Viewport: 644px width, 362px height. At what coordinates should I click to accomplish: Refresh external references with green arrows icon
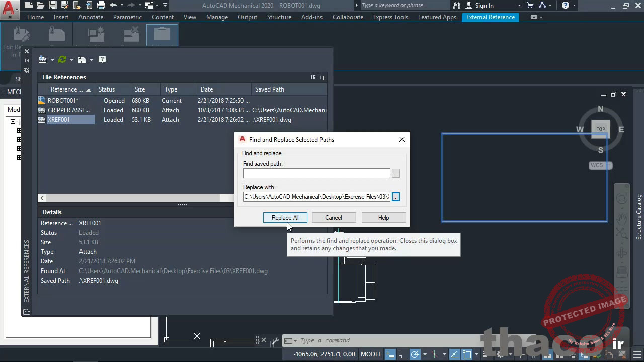62,60
